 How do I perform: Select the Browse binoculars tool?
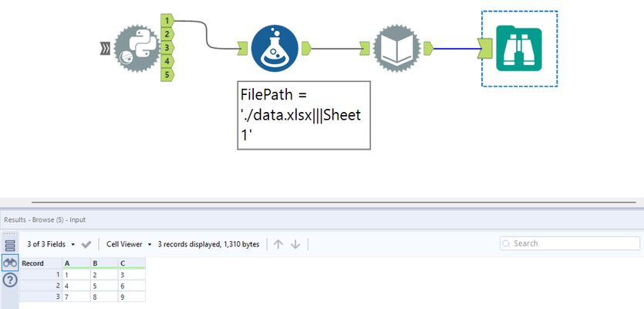pyautogui.click(x=519, y=49)
